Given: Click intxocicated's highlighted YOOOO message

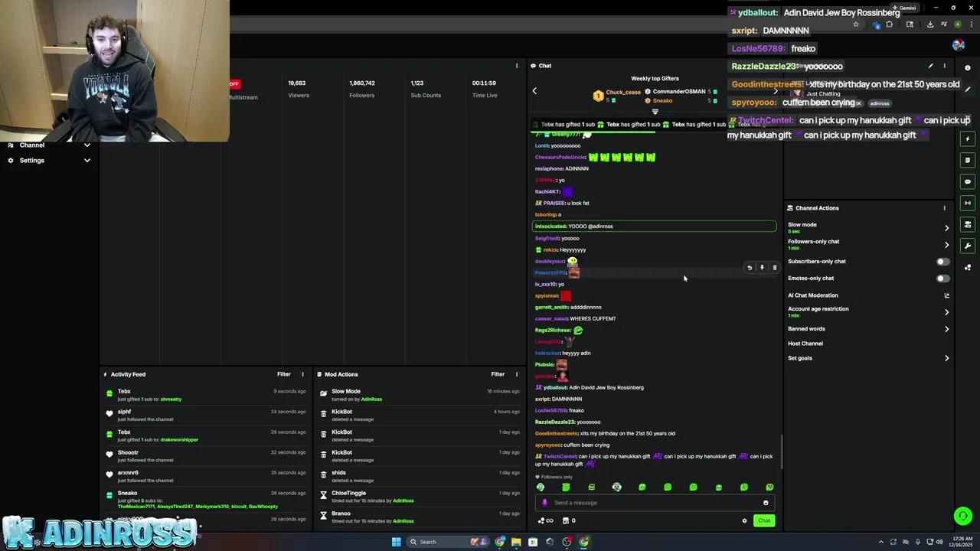Looking at the screenshot, I should (654, 227).
